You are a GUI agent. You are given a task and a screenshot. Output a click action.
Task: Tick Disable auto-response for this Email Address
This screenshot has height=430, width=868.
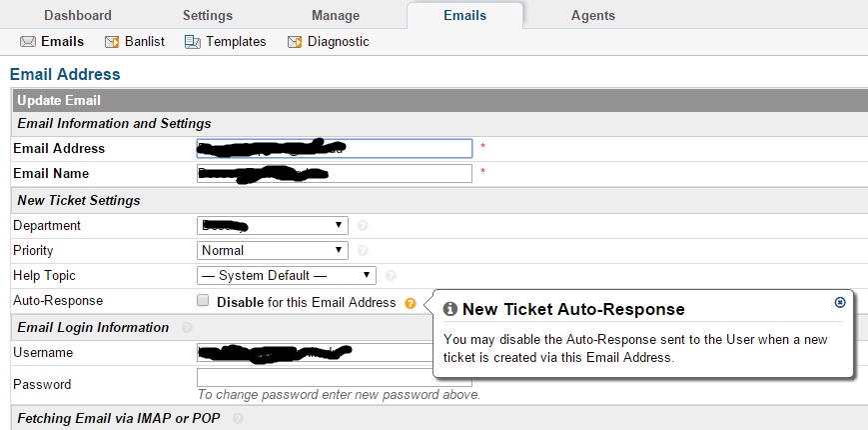tap(203, 301)
